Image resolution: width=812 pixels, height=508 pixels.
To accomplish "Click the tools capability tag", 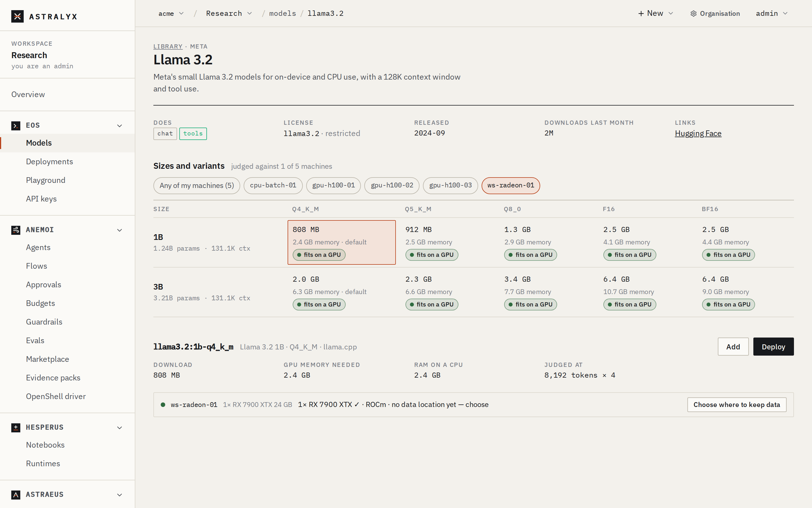I will pyautogui.click(x=193, y=134).
